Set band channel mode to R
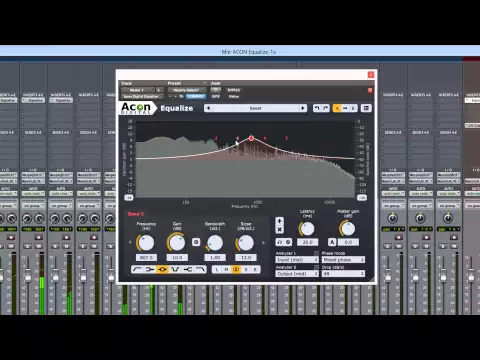 click(x=255, y=269)
